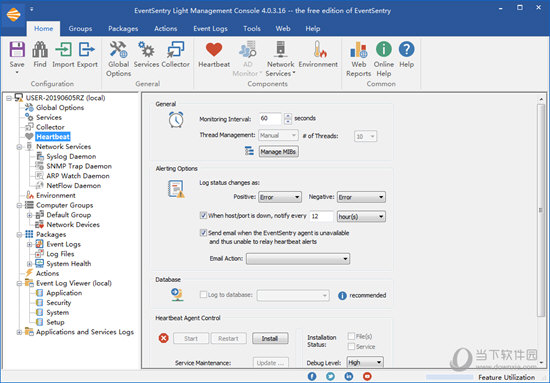Open the Web ribbon tab
This screenshot has height=383, width=550.
[283, 29]
